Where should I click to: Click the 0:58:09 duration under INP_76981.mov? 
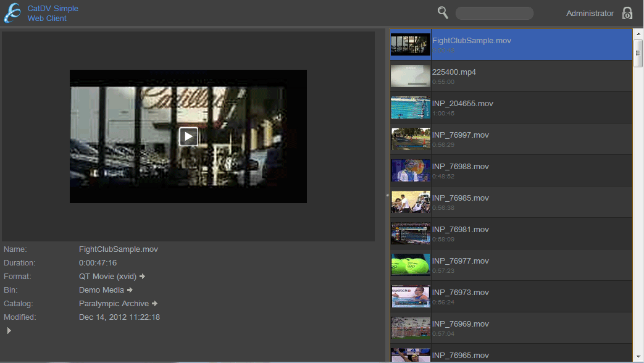tap(443, 240)
